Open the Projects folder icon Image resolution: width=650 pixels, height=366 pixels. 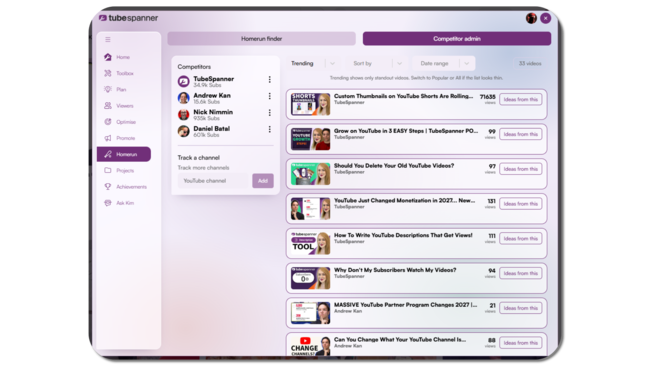(x=108, y=170)
